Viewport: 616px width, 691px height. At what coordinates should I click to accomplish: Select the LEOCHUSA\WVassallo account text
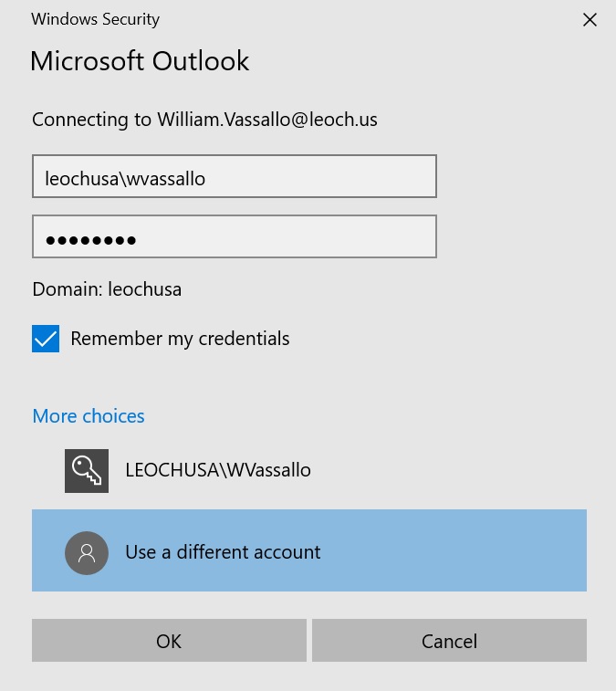(x=218, y=470)
